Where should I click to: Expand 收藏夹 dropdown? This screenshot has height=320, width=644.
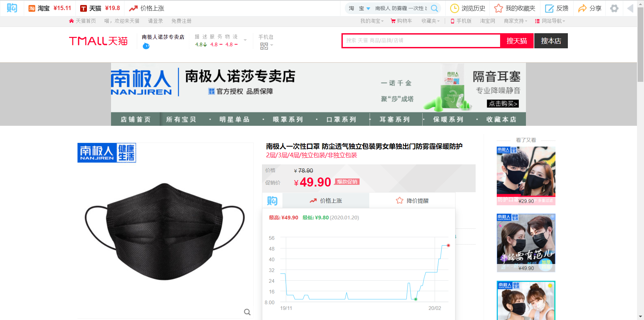coord(430,21)
